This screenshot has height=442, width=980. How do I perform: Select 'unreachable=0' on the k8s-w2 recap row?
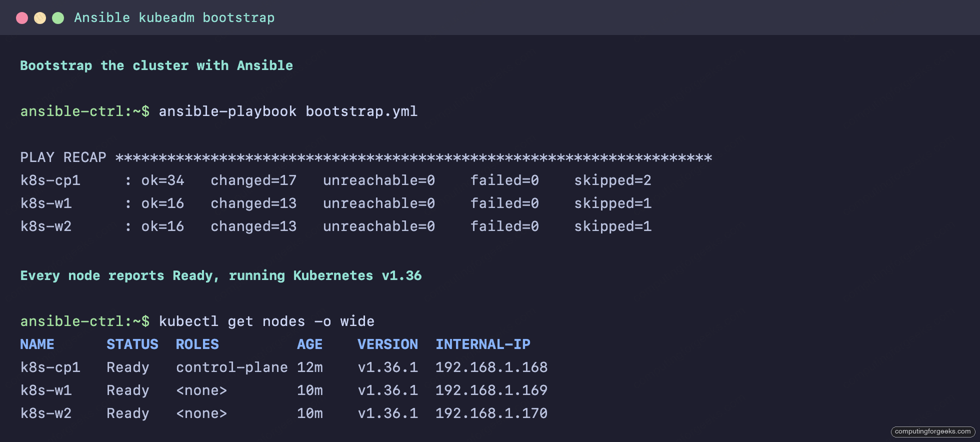(379, 226)
